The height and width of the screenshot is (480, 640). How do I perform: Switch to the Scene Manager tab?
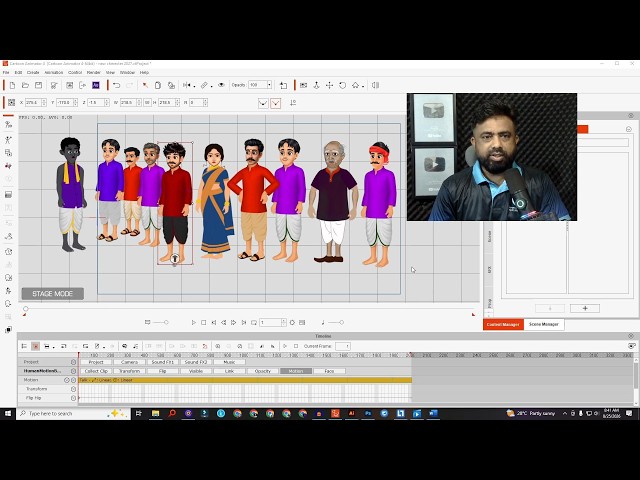pyautogui.click(x=544, y=324)
